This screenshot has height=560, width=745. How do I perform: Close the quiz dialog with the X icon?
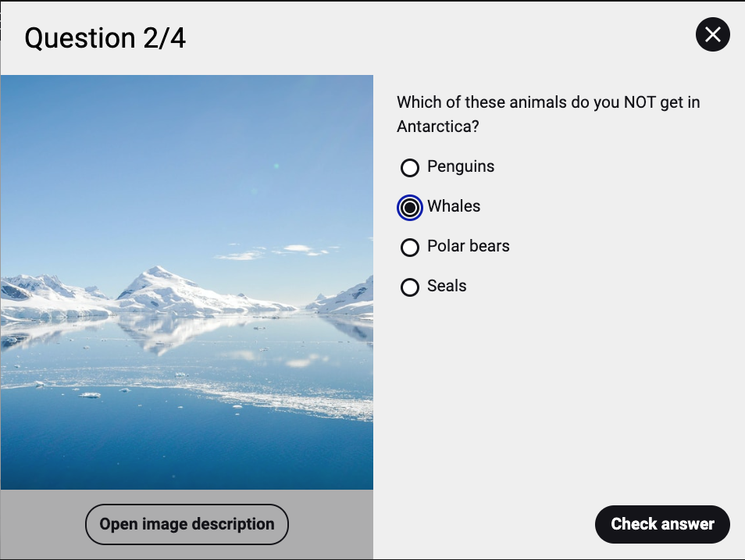pos(712,35)
